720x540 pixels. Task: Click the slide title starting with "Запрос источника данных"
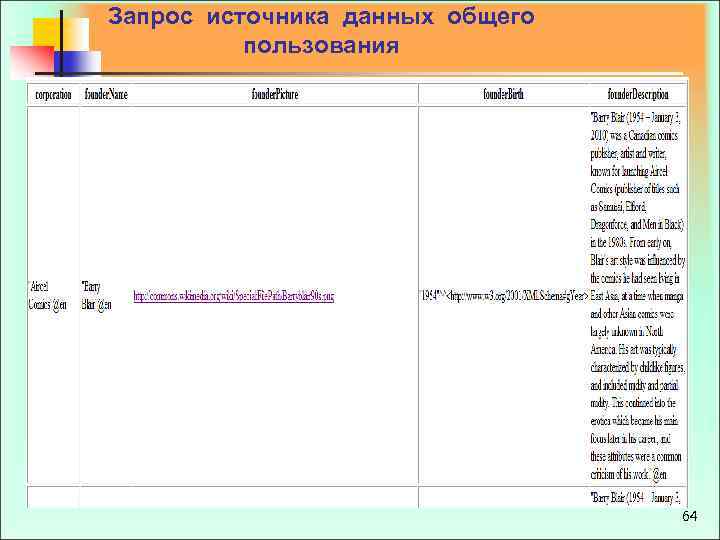coord(321,31)
